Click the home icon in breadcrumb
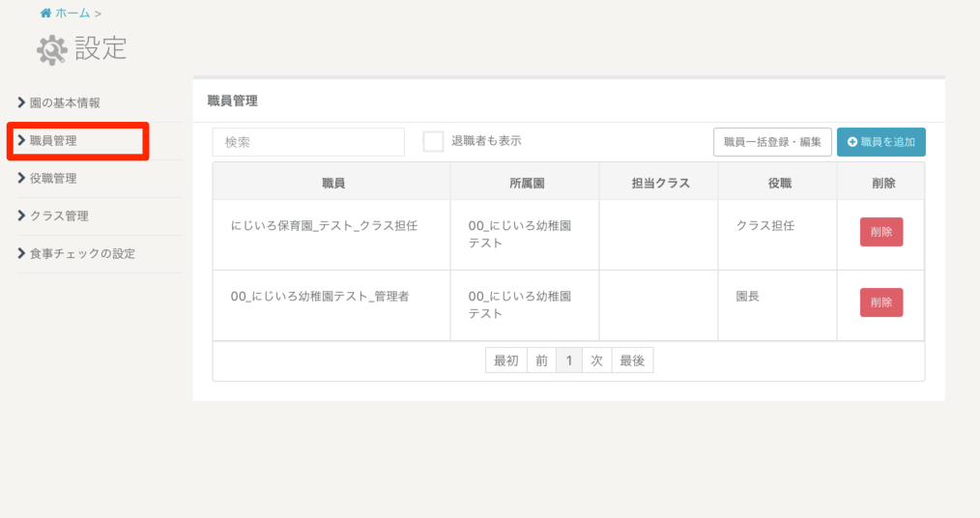 coord(45,14)
